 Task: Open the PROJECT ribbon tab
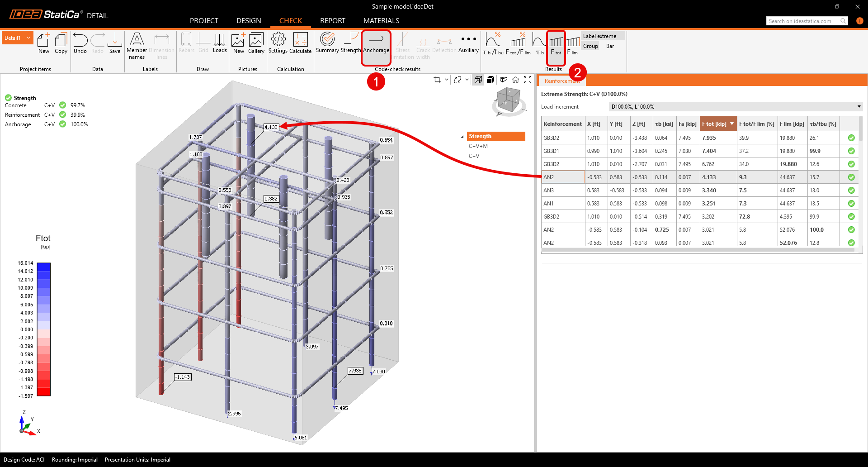pos(204,21)
